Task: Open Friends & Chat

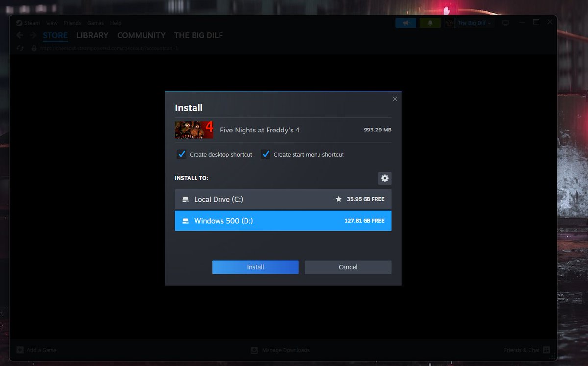Action: [521, 350]
